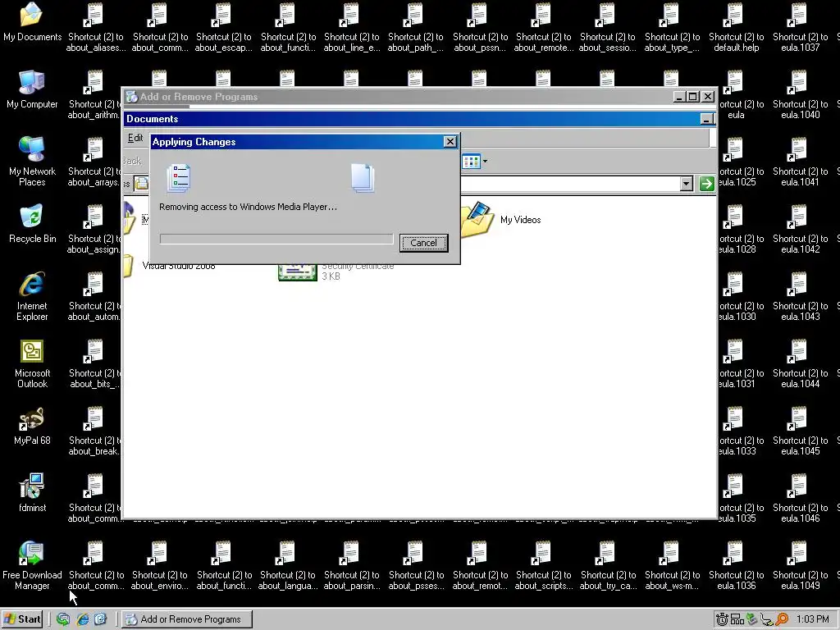Click the green Go arrow button
Image resolution: width=840 pixels, height=630 pixels.
click(706, 184)
